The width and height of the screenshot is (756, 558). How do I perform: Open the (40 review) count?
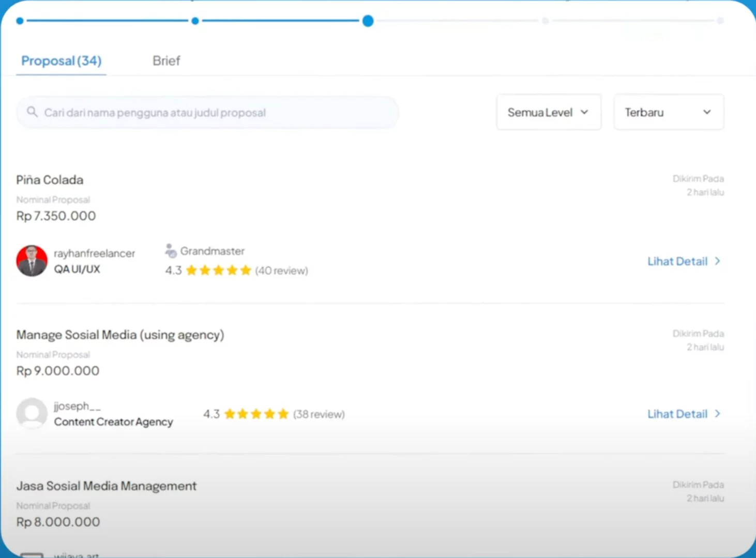coord(281,271)
